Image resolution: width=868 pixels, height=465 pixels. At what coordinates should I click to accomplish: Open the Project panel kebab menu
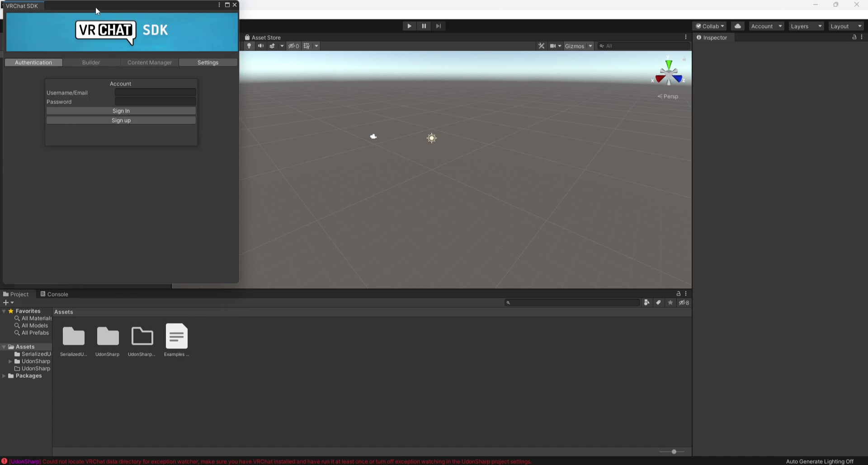click(686, 294)
